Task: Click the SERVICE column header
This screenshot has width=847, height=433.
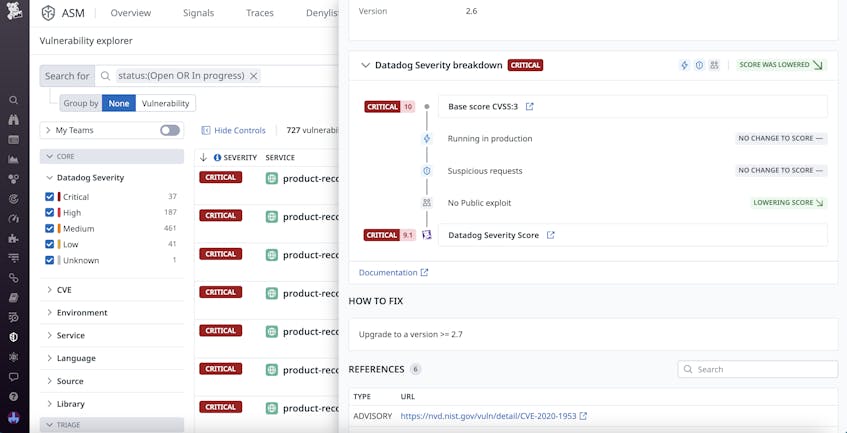Action: tap(280, 158)
